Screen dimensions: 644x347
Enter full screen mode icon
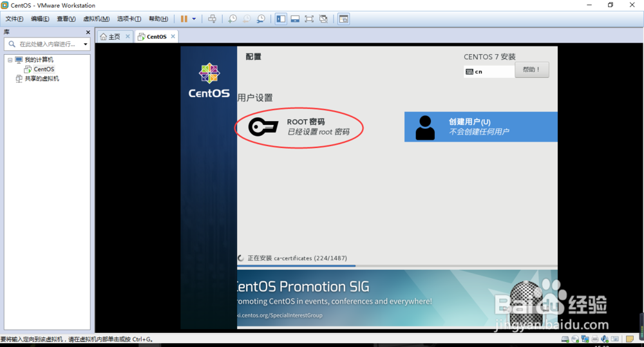(309, 19)
